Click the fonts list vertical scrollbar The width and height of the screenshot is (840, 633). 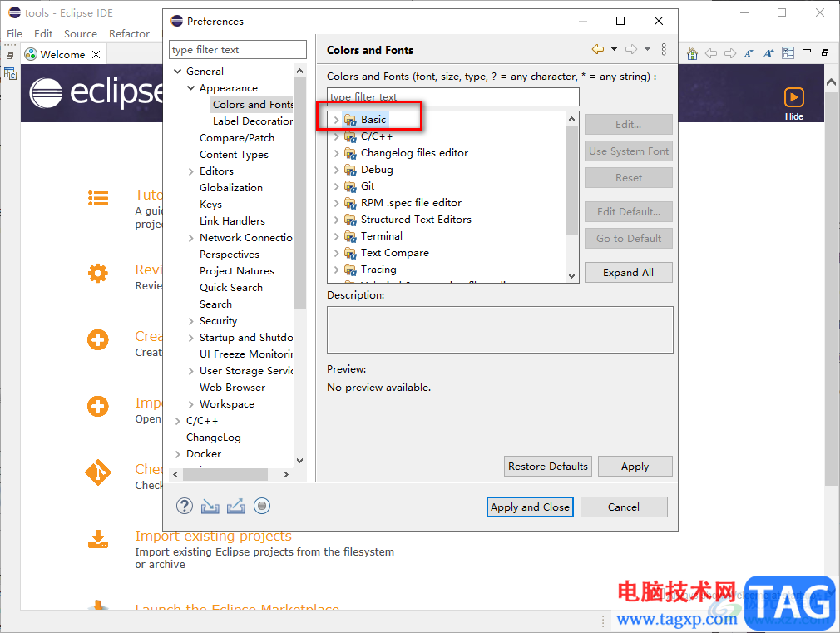pyautogui.click(x=571, y=180)
